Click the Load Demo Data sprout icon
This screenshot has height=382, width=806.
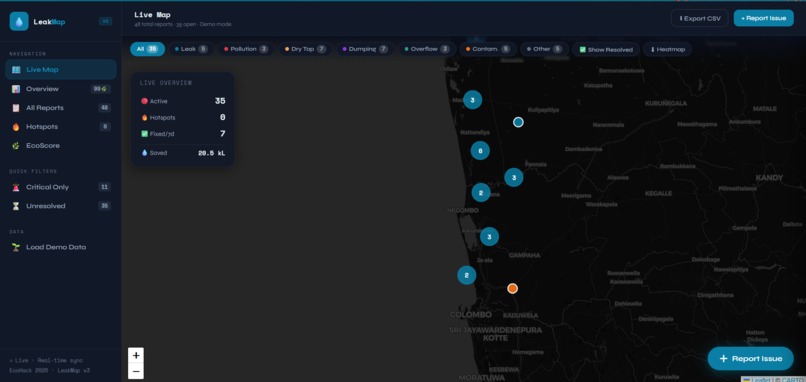click(16, 247)
